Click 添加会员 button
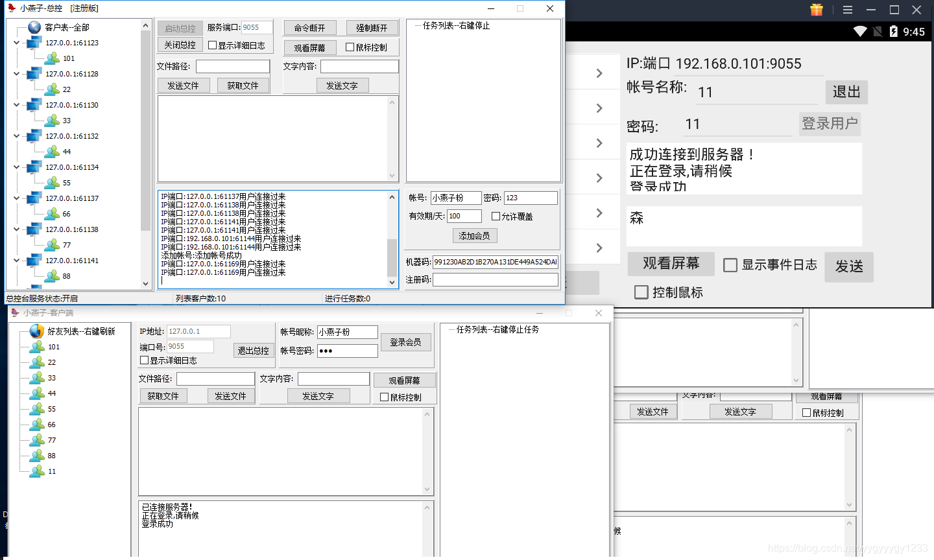The width and height of the screenshot is (934, 560). click(x=475, y=236)
